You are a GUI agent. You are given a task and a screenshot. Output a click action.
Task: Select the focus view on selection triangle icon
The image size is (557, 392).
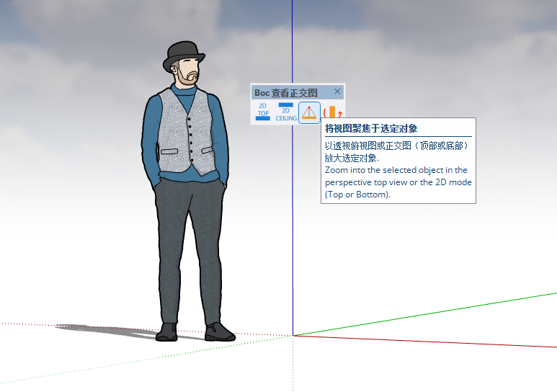pyautogui.click(x=309, y=112)
